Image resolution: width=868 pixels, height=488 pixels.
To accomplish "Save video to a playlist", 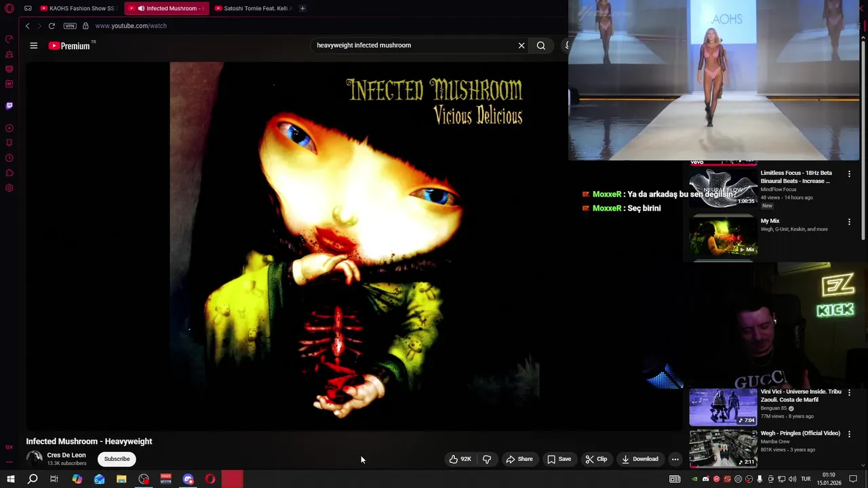I will 559,459.
